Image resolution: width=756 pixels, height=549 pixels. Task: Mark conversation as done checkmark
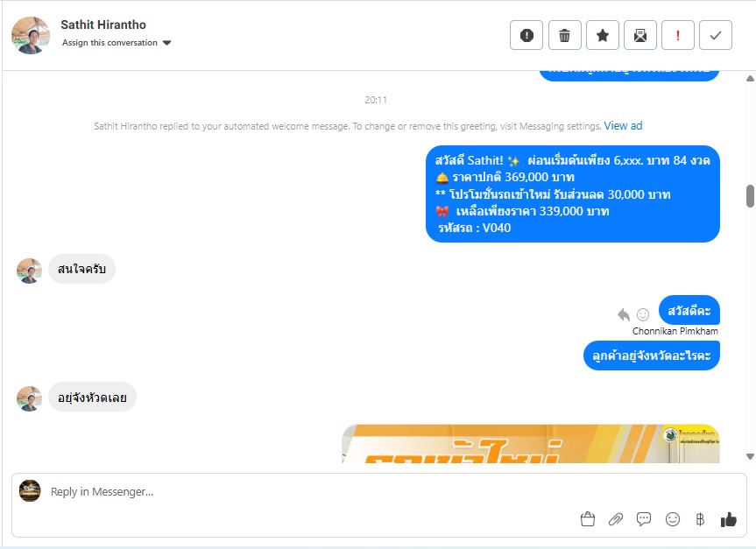716,35
